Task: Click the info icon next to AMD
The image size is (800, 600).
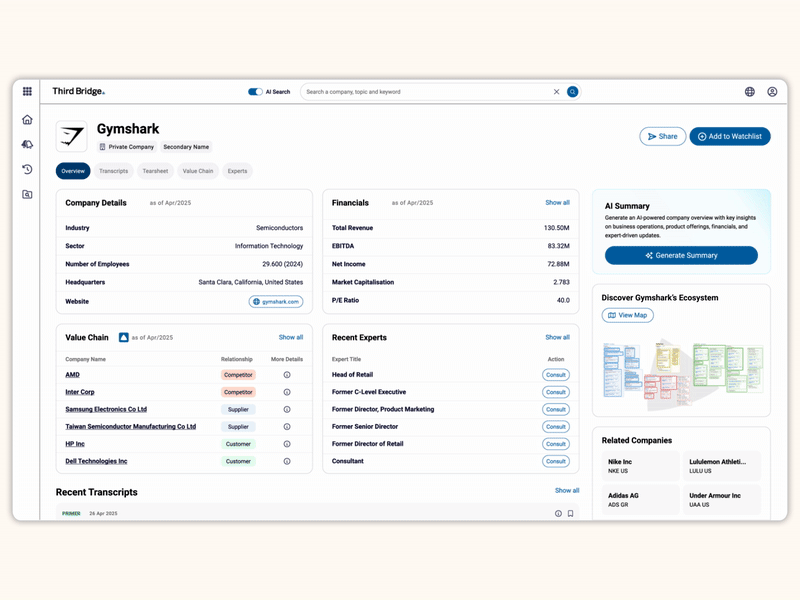Action: 286,374
